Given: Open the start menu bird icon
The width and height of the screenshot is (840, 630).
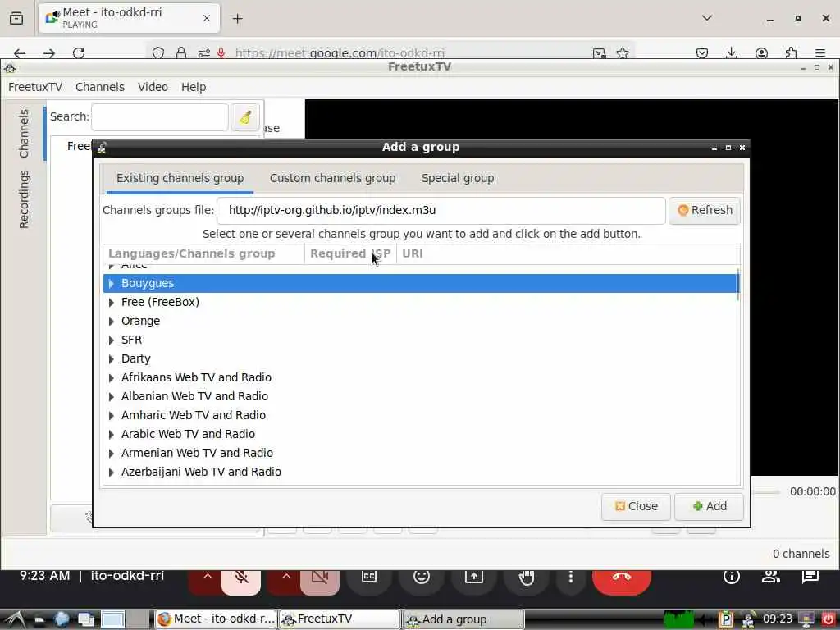Looking at the screenshot, I should pyautogui.click(x=13, y=619).
